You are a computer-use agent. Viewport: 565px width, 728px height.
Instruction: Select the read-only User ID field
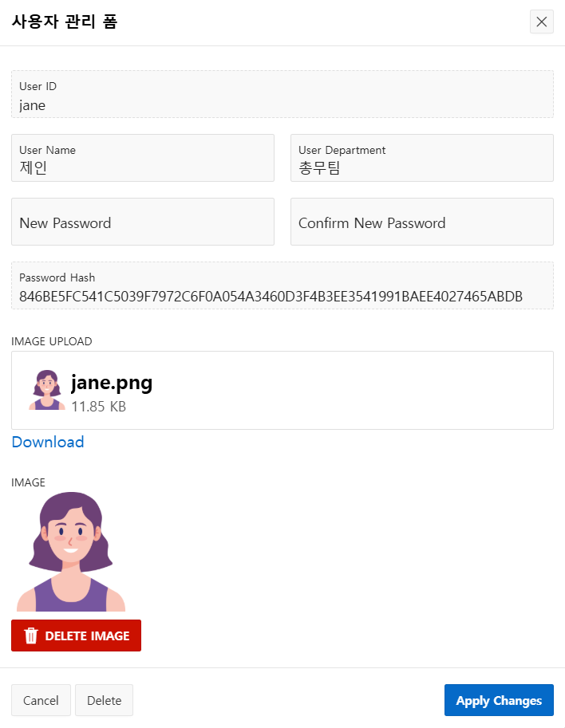282,94
